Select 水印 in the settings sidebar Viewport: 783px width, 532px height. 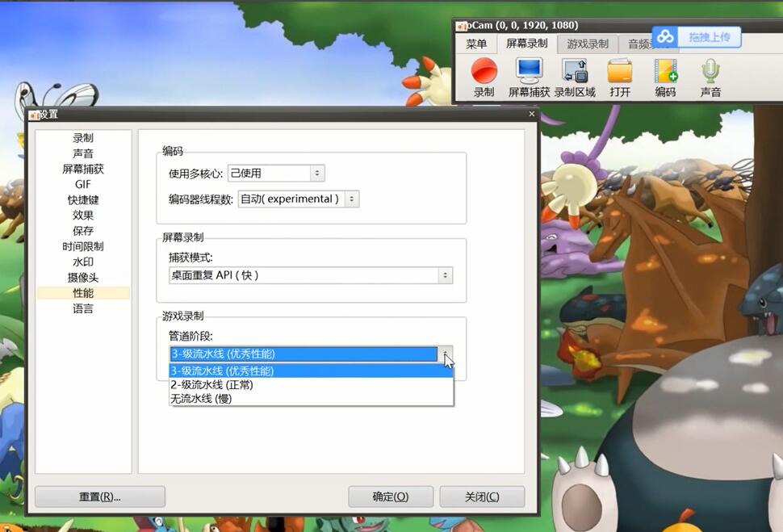[x=83, y=262]
